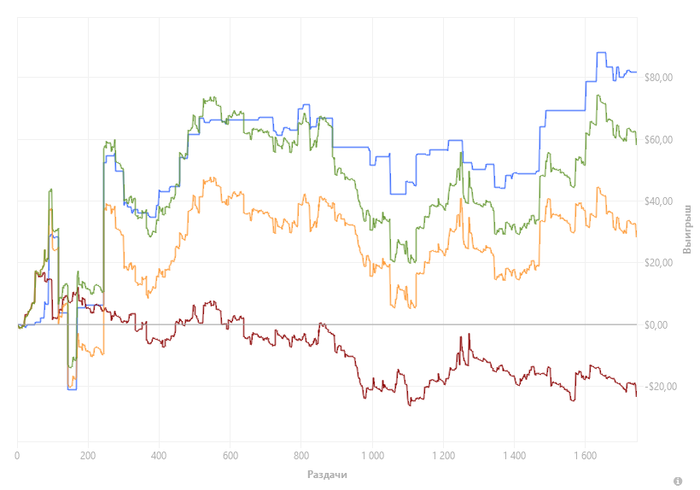Click the 800 x-axis tick label
This screenshot has width=700, height=490.
(300, 456)
